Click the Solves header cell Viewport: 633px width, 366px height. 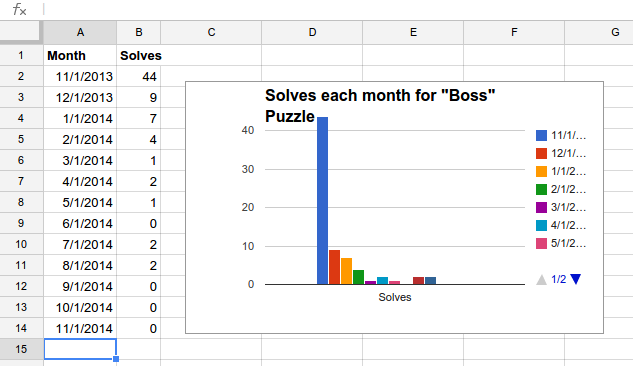[x=138, y=55]
